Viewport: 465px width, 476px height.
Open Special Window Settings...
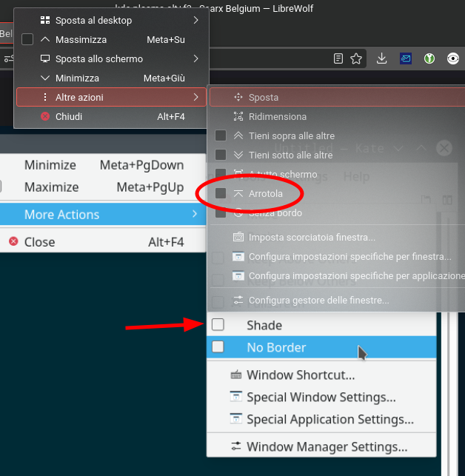coord(321,397)
